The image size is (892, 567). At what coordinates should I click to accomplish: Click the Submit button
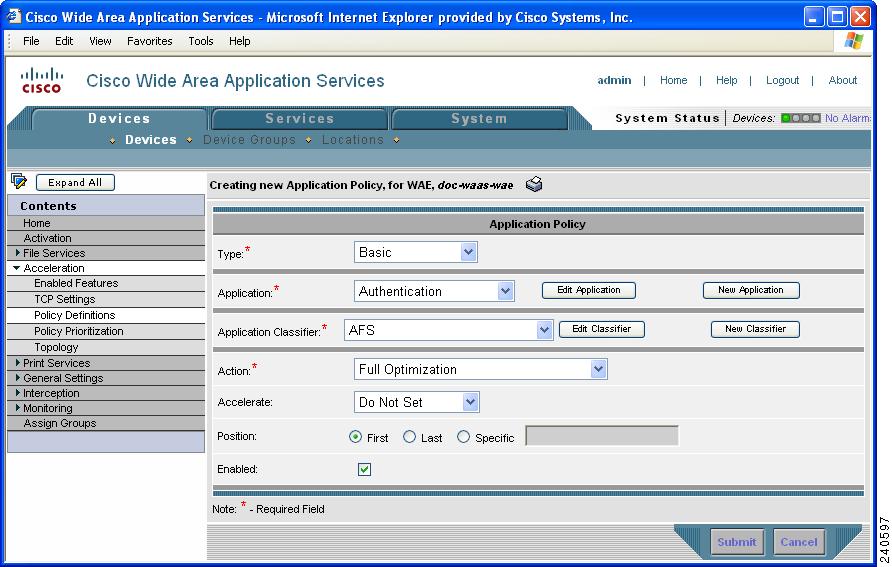[737, 542]
